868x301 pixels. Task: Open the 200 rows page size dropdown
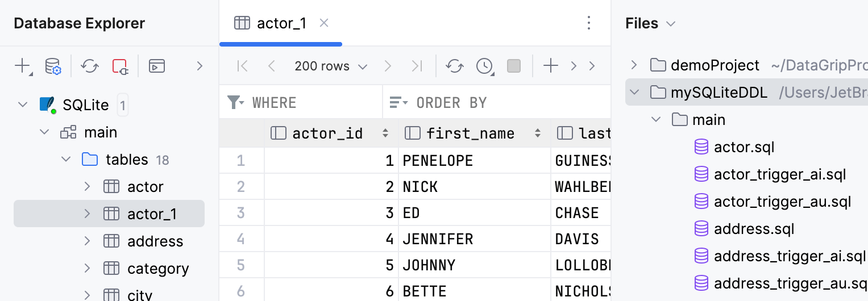[330, 66]
